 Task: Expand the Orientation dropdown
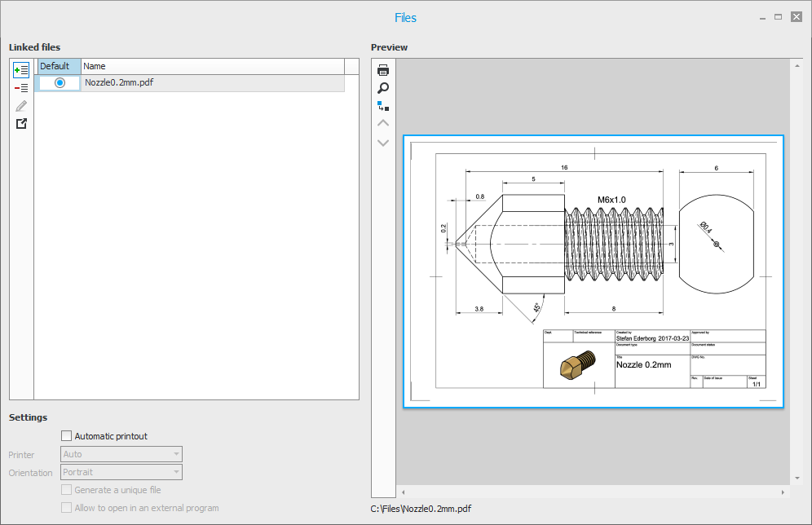tap(121, 472)
